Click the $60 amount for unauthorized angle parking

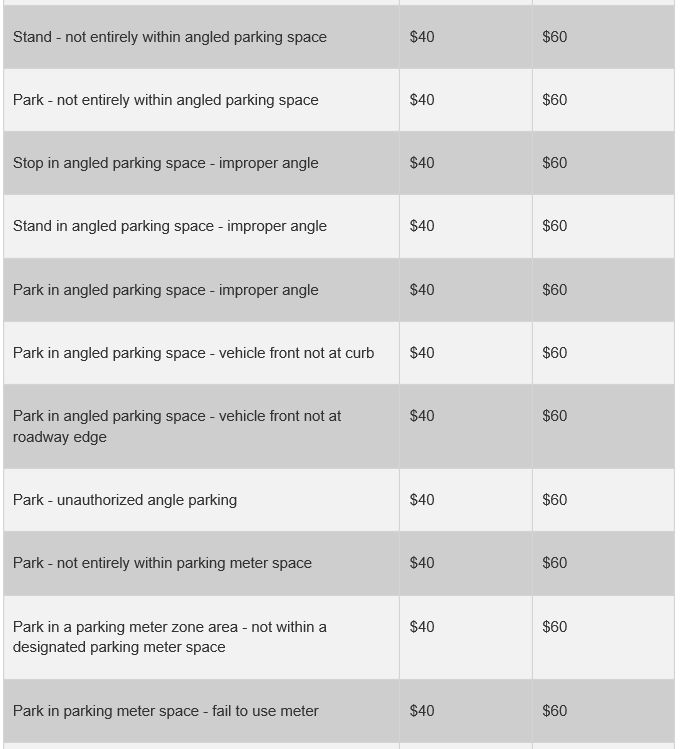coord(554,500)
